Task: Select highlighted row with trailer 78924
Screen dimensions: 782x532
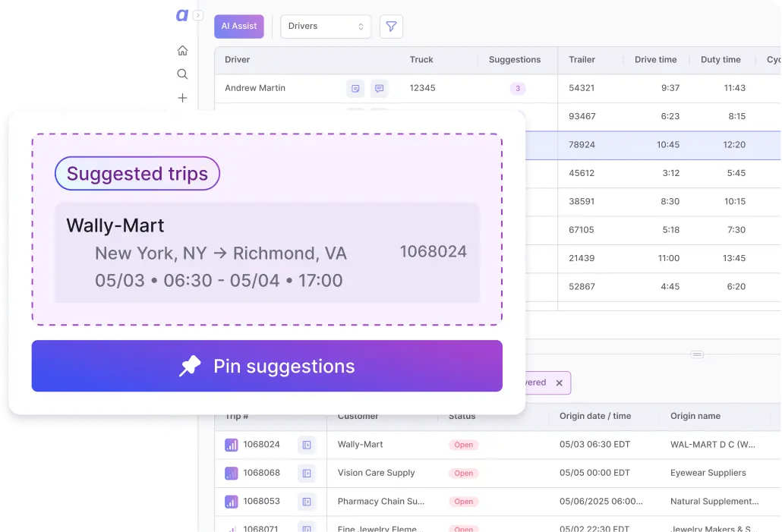Action: pos(654,145)
